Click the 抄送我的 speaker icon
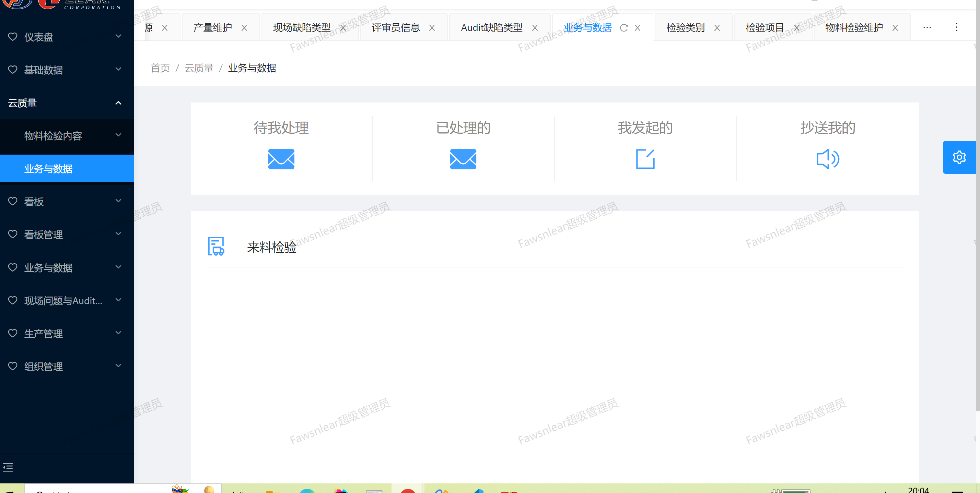980x493 pixels. click(828, 159)
